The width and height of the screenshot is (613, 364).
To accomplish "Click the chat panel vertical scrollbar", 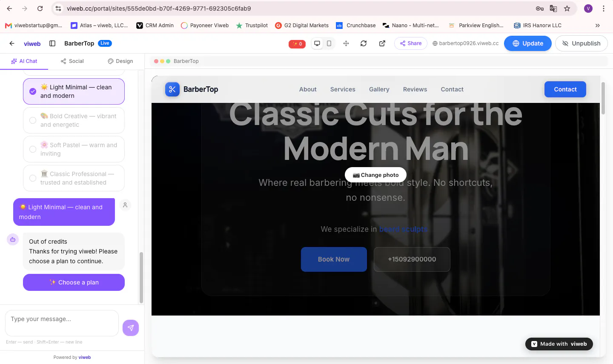I will [x=141, y=277].
